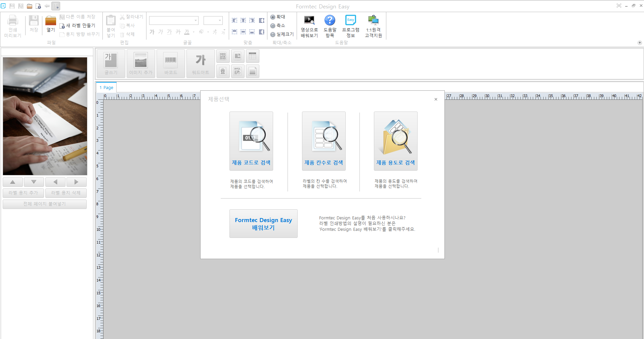644x339 pixels.
Task: Click the right arrow navigation button
Action: 77,182
